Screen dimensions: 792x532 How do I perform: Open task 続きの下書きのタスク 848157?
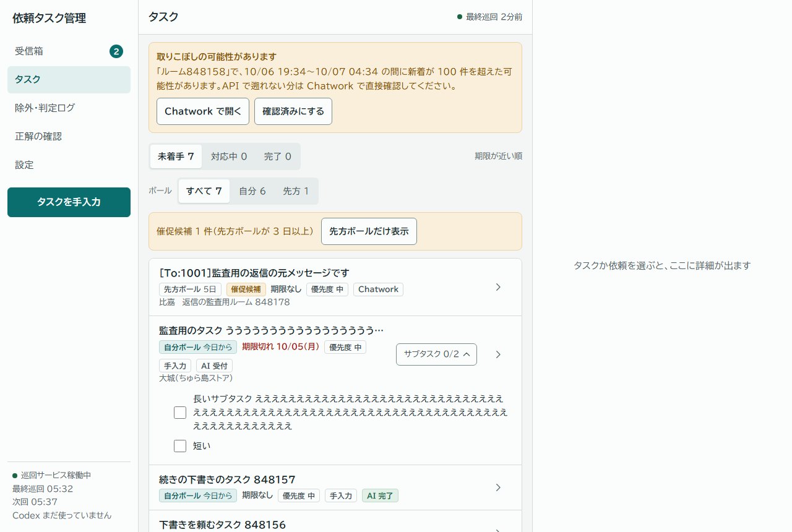tap(227, 480)
